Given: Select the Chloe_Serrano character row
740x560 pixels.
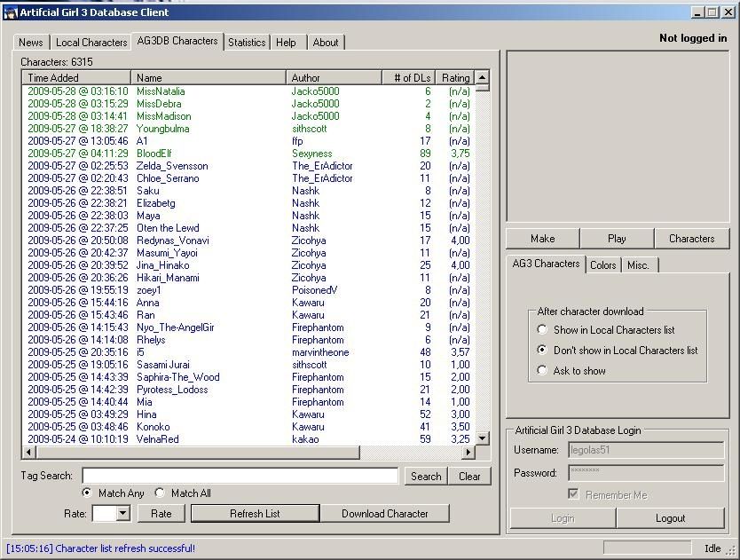Looking at the screenshot, I should [x=248, y=178].
